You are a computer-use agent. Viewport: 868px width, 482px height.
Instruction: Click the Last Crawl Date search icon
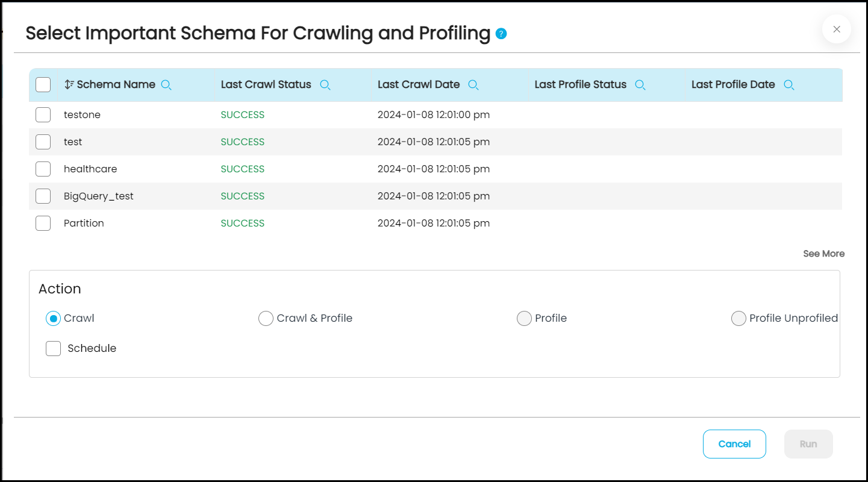pos(473,85)
